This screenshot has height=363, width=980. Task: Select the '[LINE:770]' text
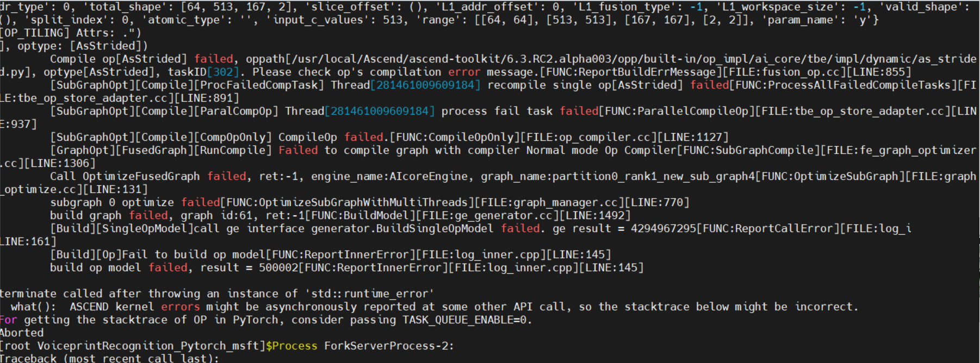coord(658,203)
